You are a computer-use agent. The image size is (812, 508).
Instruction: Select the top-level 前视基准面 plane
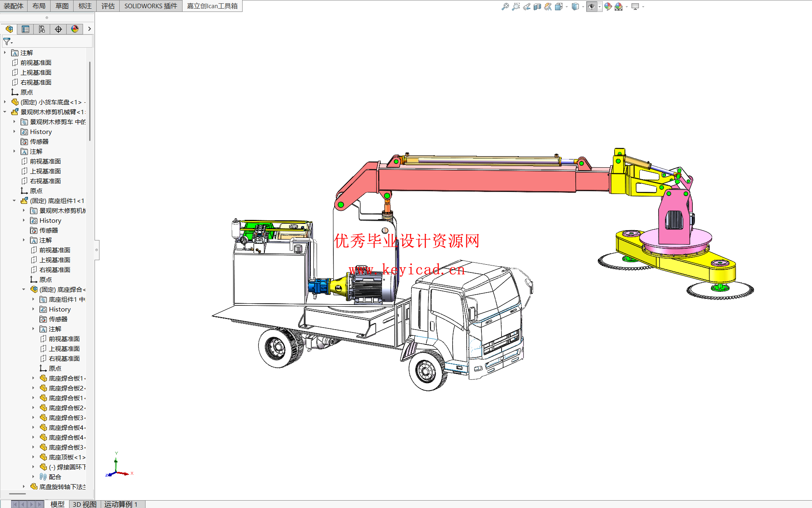pos(36,62)
